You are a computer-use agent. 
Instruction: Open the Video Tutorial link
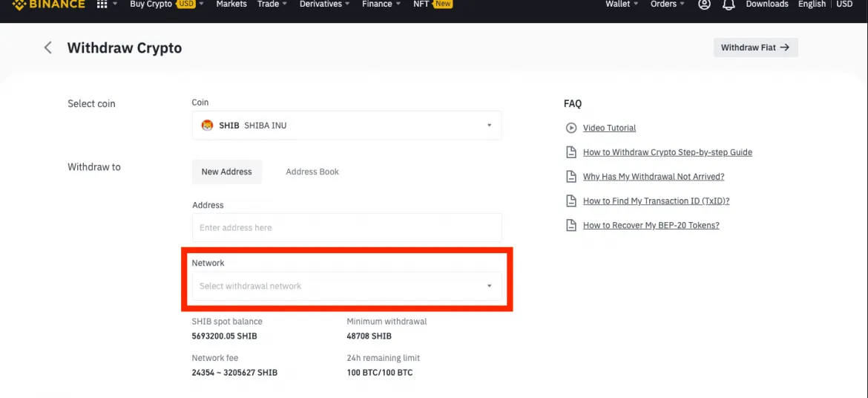[x=609, y=128]
